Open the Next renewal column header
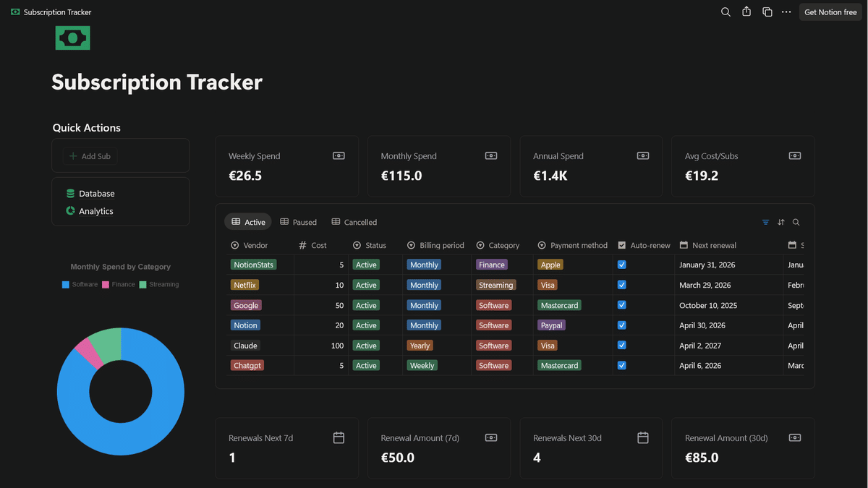The width and height of the screenshot is (868, 488). pos(729,245)
